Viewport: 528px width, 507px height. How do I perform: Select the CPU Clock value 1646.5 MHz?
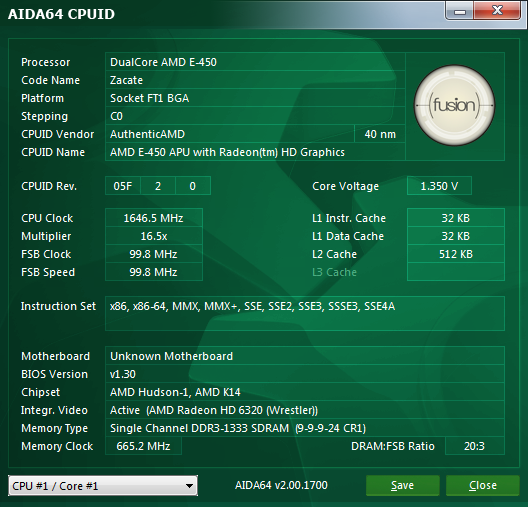(154, 218)
